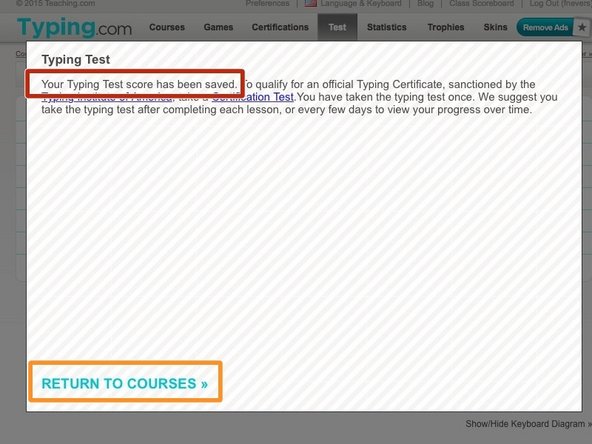
Task: Toggle Show/Hide Keyboard Diagram
Action: [x=529, y=424]
